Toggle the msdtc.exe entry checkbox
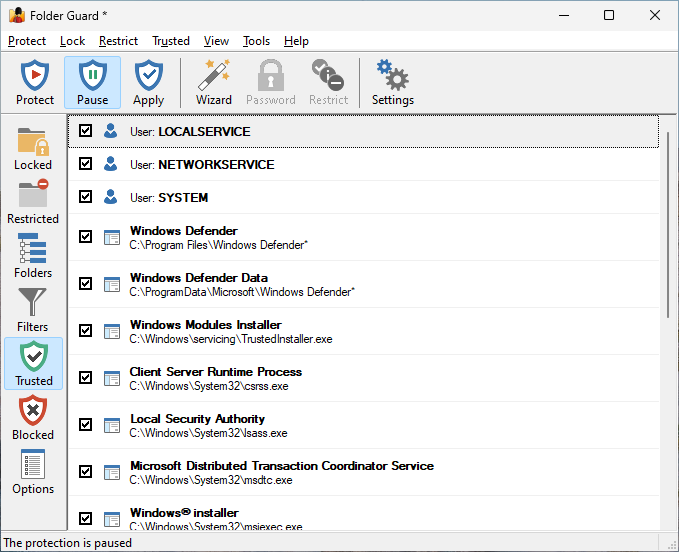 pyautogui.click(x=85, y=471)
